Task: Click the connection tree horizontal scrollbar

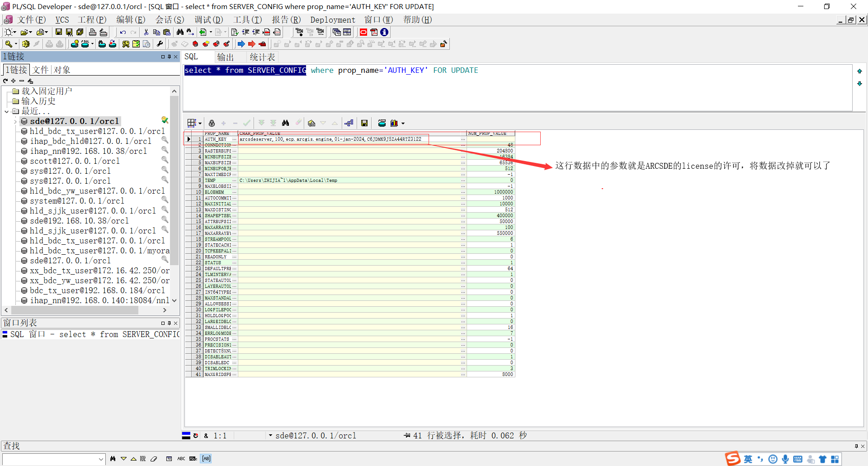Action: (75, 310)
